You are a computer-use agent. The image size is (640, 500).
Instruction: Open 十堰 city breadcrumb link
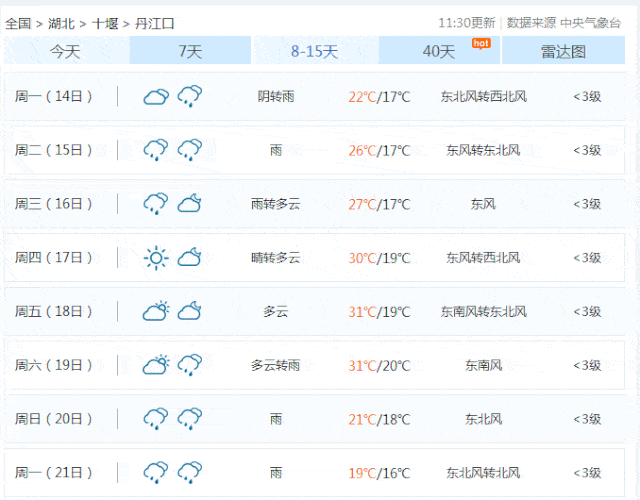104,23
